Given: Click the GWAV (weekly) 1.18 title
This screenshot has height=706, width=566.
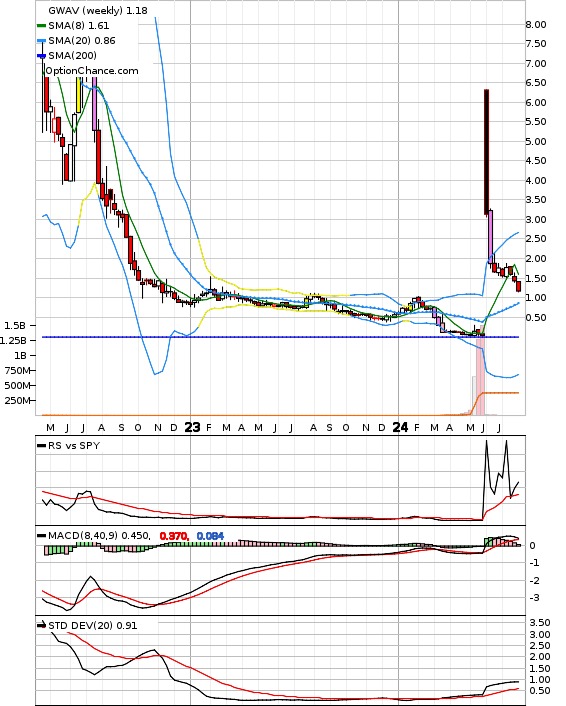Looking at the screenshot, I should (98, 10).
